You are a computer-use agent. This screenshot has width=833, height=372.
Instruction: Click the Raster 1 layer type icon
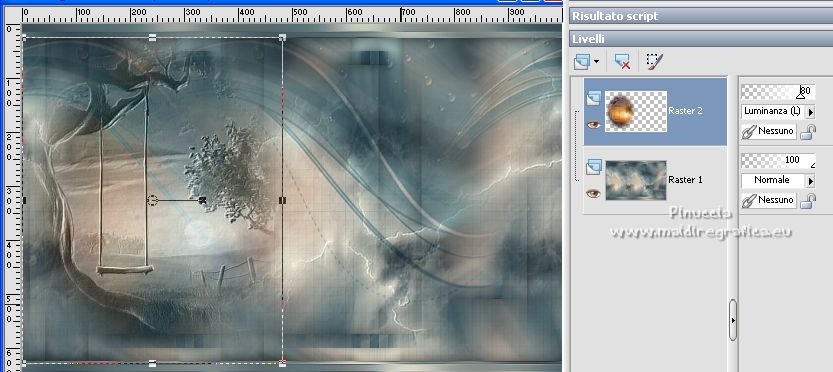(593, 167)
